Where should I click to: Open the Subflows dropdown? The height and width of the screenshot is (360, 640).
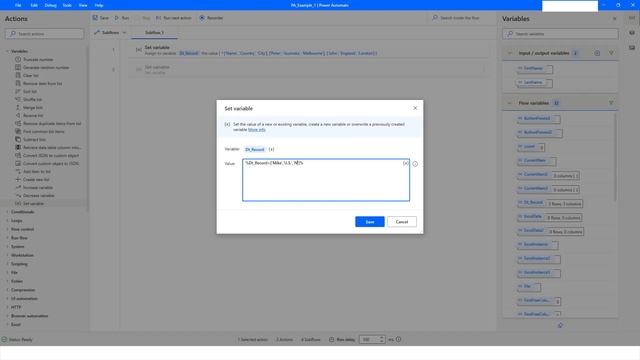(x=110, y=32)
